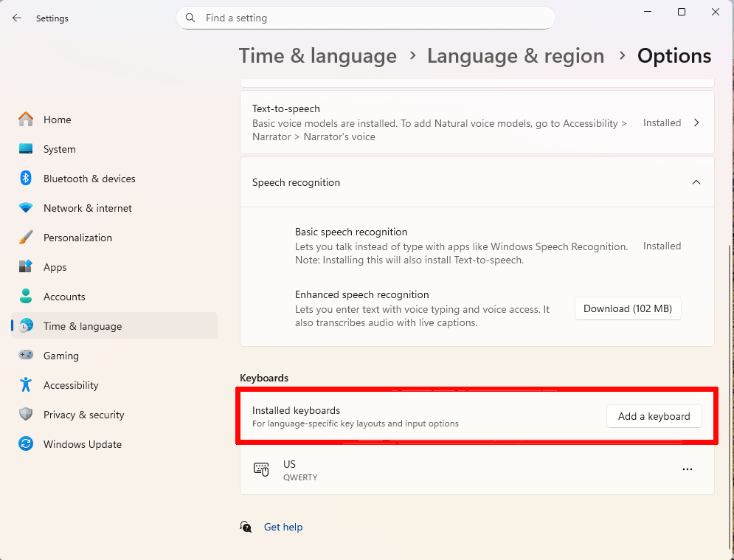Select Home in the sidebar
The height and width of the screenshot is (560, 734).
tap(58, 119)
